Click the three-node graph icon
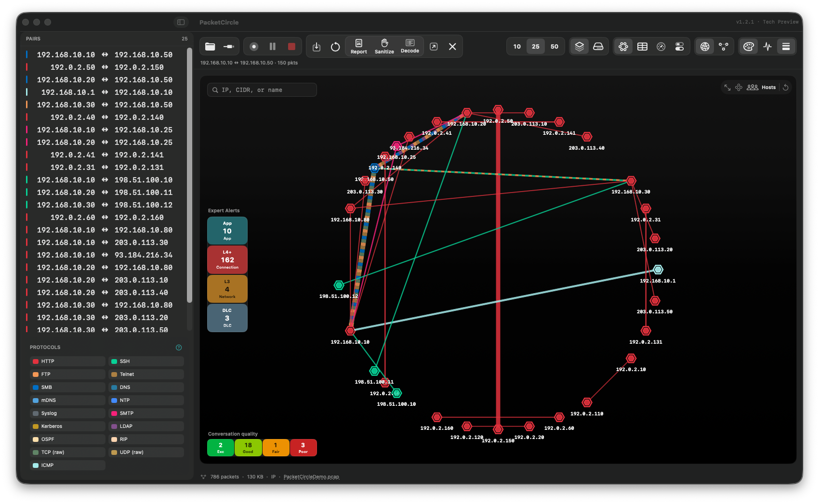Image resolution: width=819 pixels, height=504 pixels. [724, 47]
